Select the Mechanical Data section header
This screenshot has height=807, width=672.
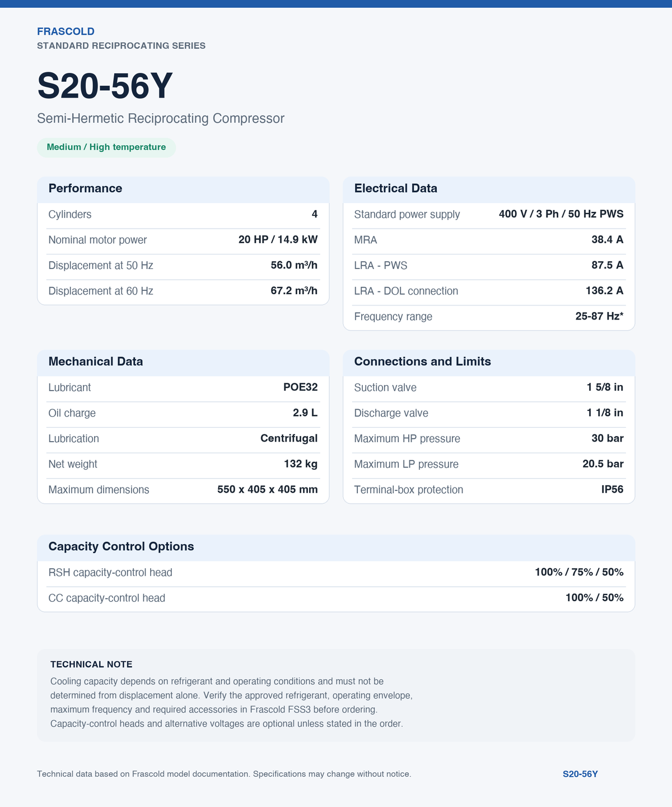coord(96,361)
